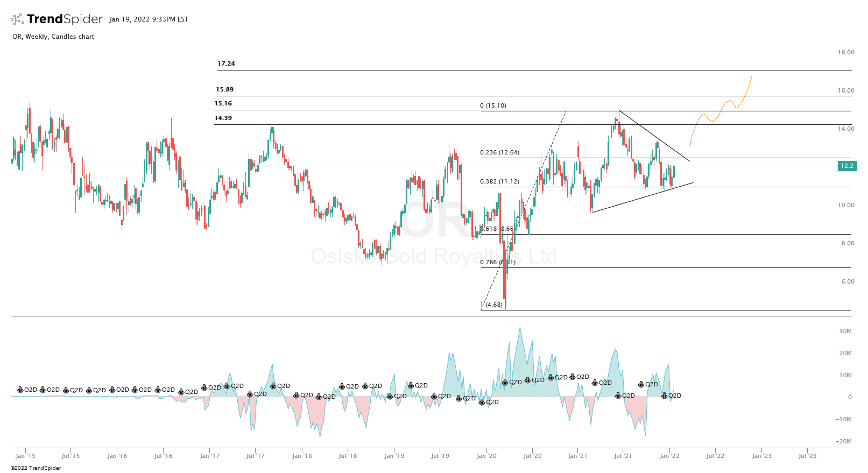Click the Fibonacci 1 (4.68) label

click(x=491, y=305)
